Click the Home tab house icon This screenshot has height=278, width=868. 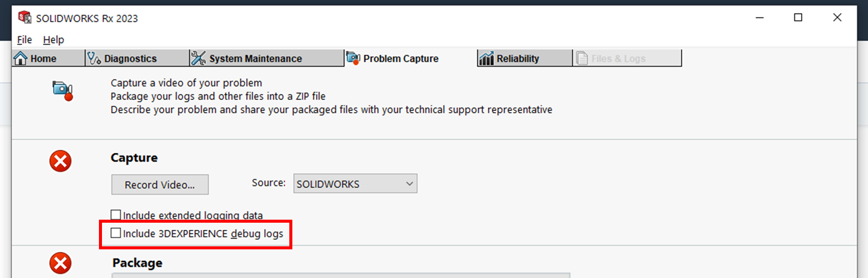21,58
